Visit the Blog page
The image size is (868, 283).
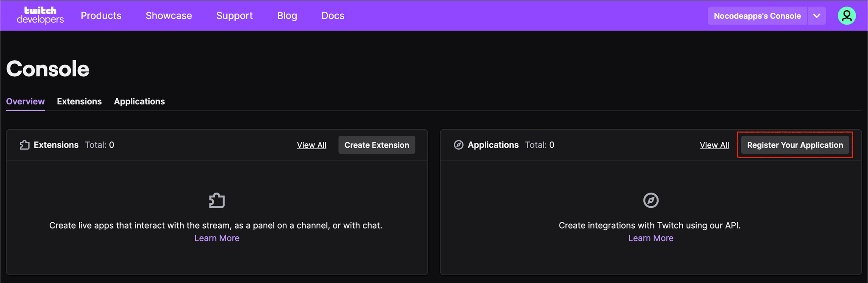coord(287,16)
